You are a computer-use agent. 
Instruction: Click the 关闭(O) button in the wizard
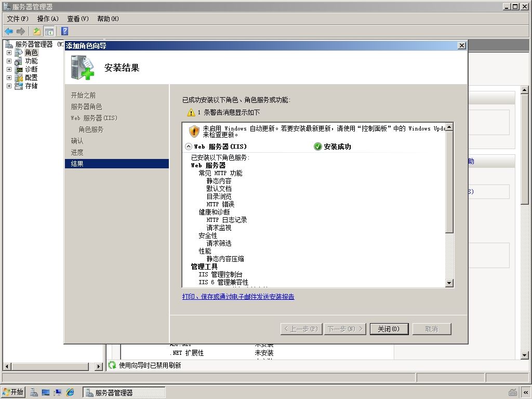pyautogui.click(x=389, y=329)
